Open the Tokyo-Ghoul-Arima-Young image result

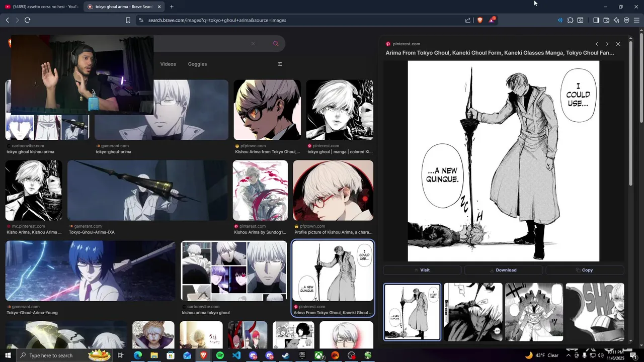pos(91,270)
